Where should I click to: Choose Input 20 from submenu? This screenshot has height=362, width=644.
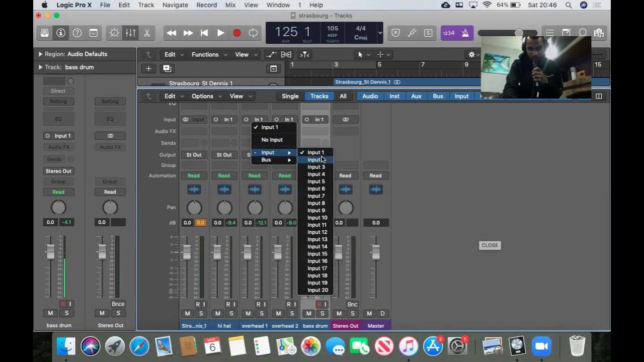click(317, 290)
